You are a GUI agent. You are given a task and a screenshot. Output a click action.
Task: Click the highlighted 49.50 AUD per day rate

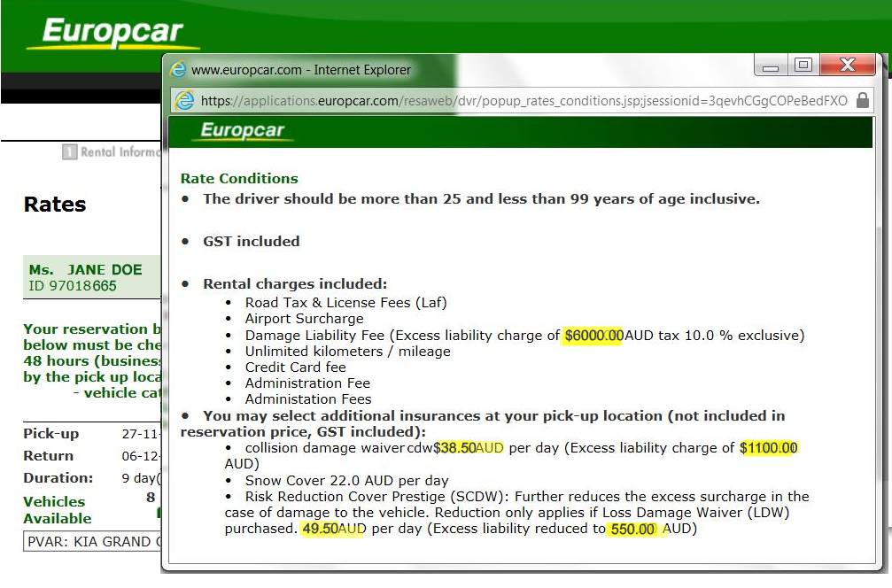(334, 529)
